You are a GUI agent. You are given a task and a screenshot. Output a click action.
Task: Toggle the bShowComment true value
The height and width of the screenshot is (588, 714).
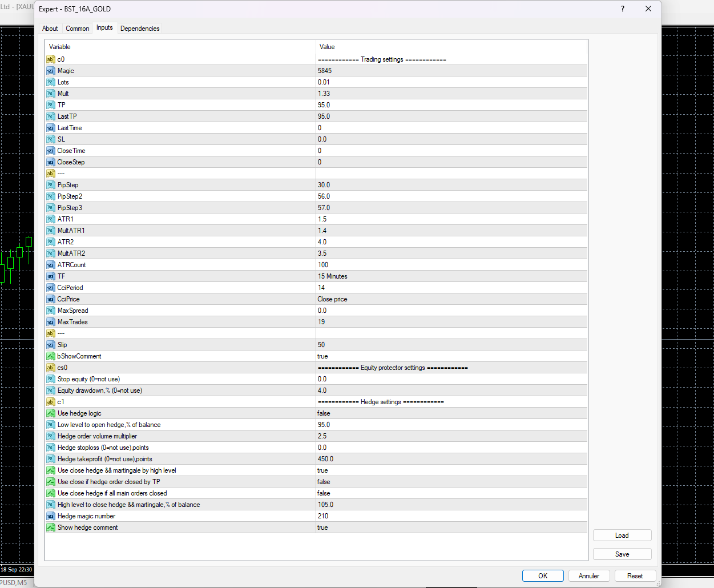tap(323, 356)
